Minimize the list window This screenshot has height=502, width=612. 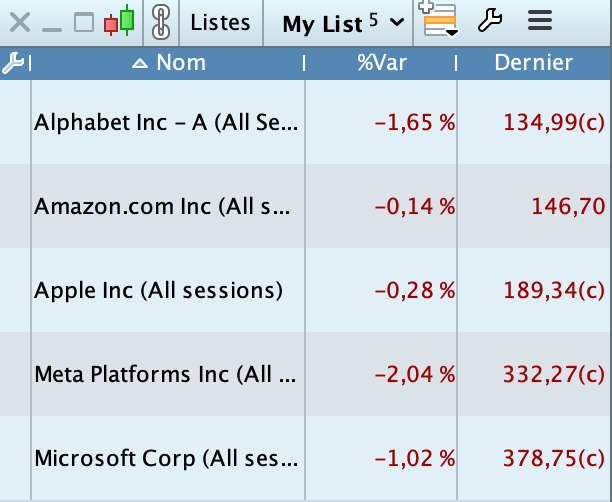(52, 22)
